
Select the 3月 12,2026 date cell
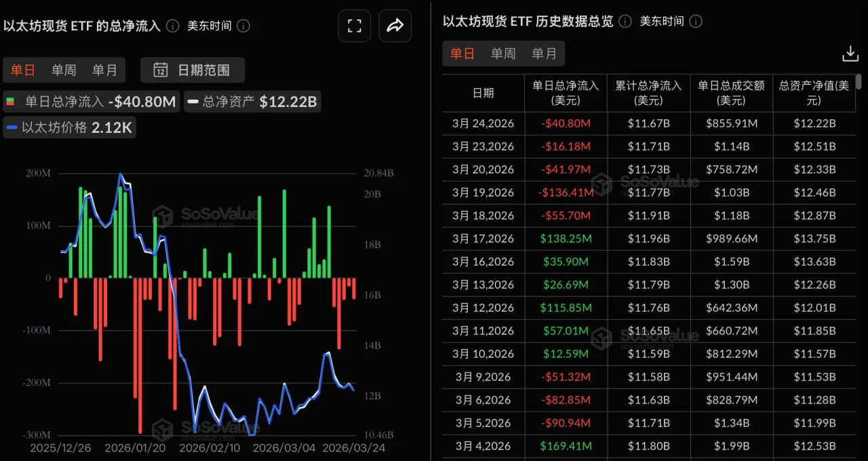(x=483, y=308)
